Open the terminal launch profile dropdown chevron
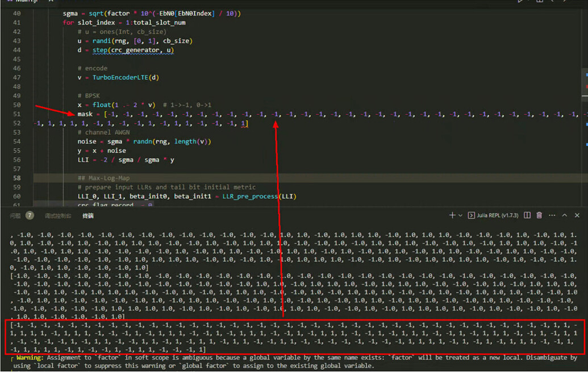Viewport: 588px width, 373px height. (x=461, y=216)
